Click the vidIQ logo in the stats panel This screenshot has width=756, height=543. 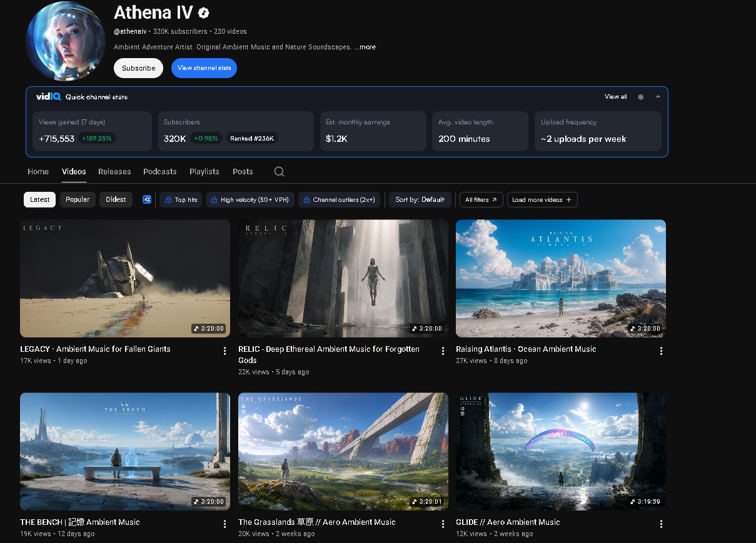(48, 97)
